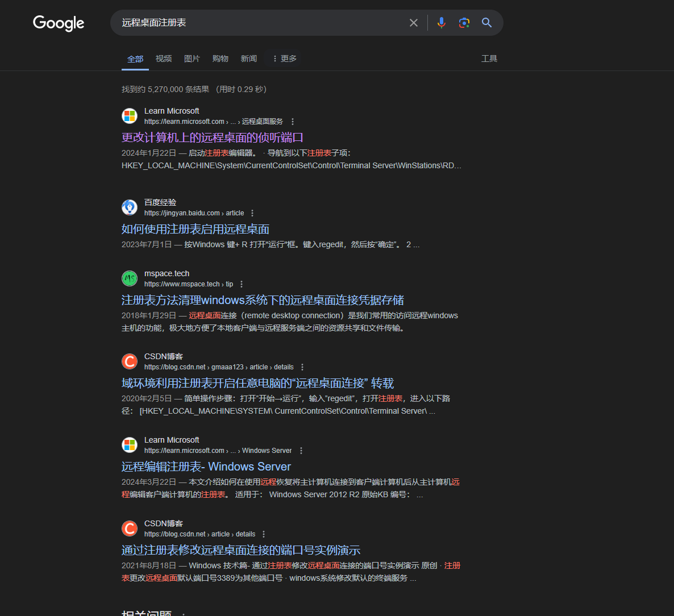This screenshot has width=674, height=616.
Task: Open the three-dot menu beside blog.csdn.net › article › details
Action: (264, 534)
